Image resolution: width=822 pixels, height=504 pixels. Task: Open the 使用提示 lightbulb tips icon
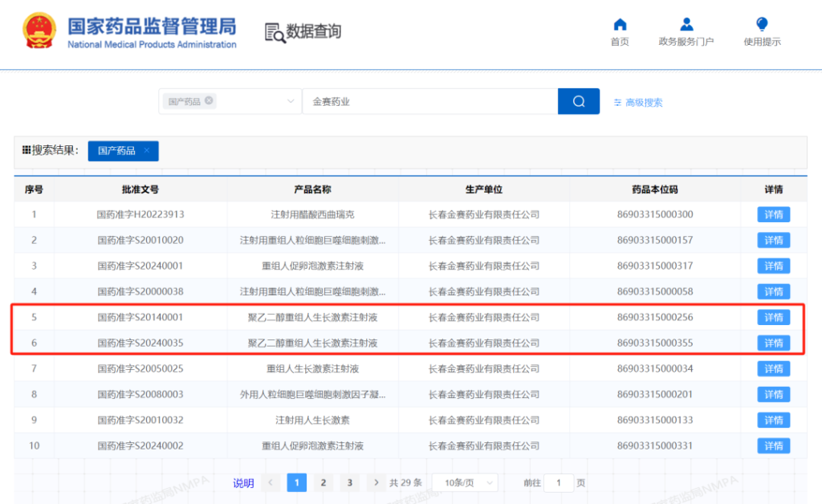762,24
